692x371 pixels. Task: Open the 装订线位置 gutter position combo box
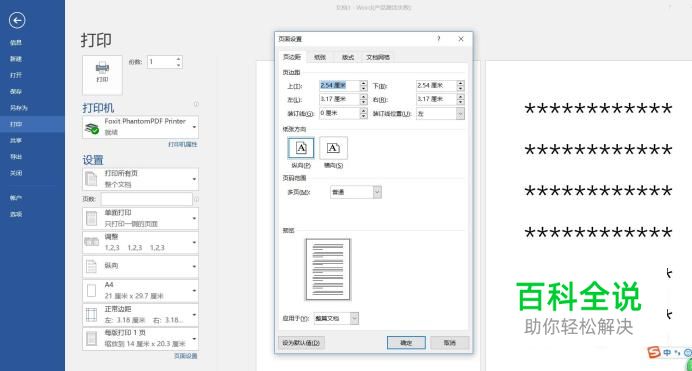[440, 114]
